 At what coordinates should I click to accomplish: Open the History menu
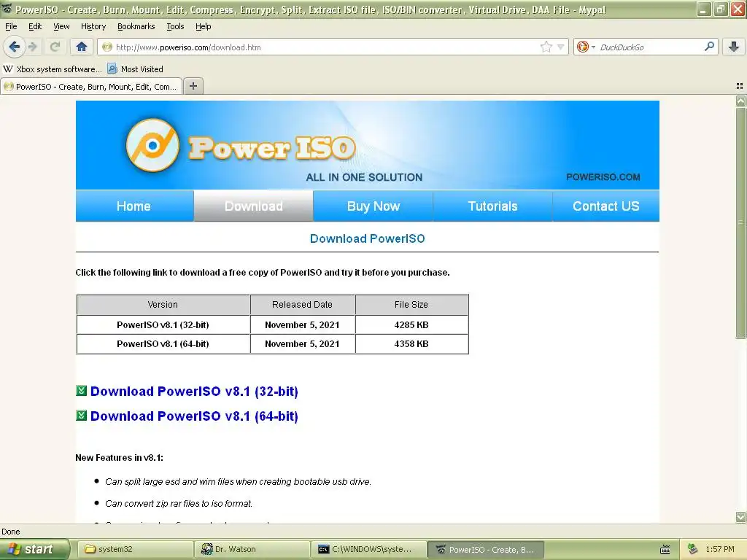93,26
